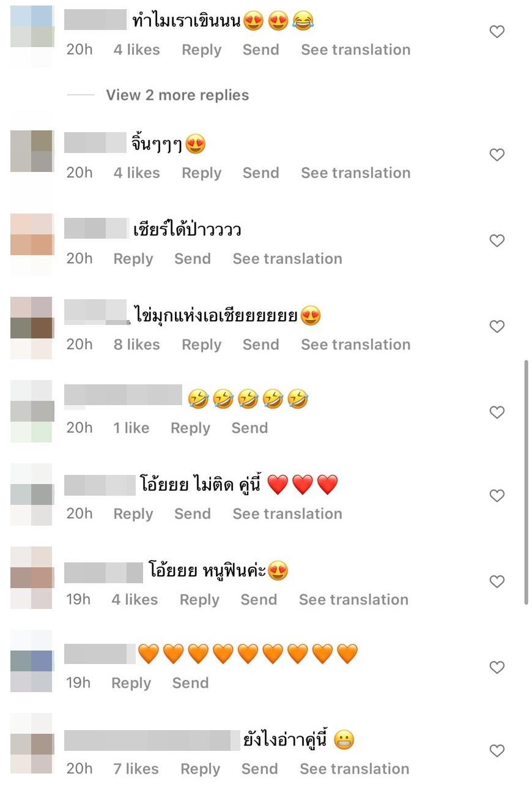Image resolution: width=532 pixels, height=787 pixels.
Task: See translation of โอ้ยยย ไม่ติด คู่นี้
Action: coord(287,513)
